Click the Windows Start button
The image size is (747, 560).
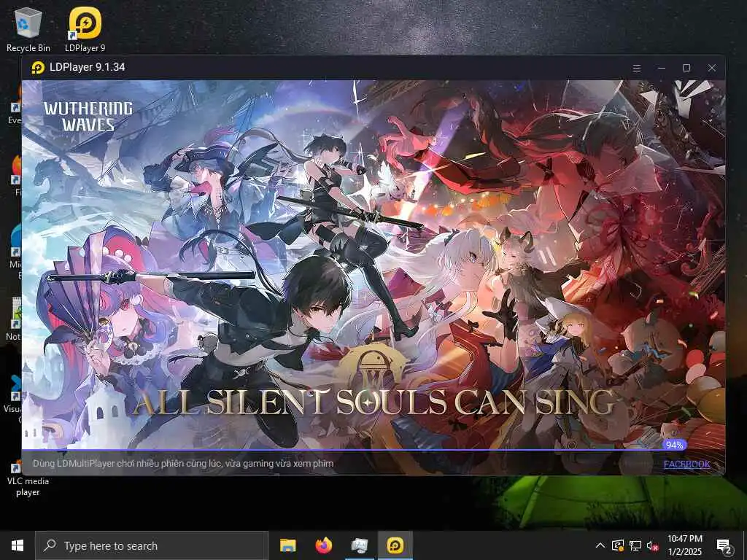18,545
